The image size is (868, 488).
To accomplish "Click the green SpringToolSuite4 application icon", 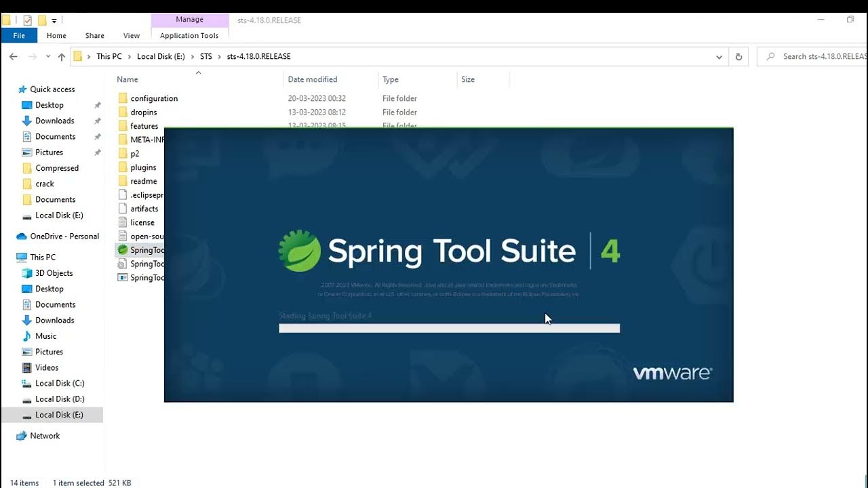I will (123, 250).
